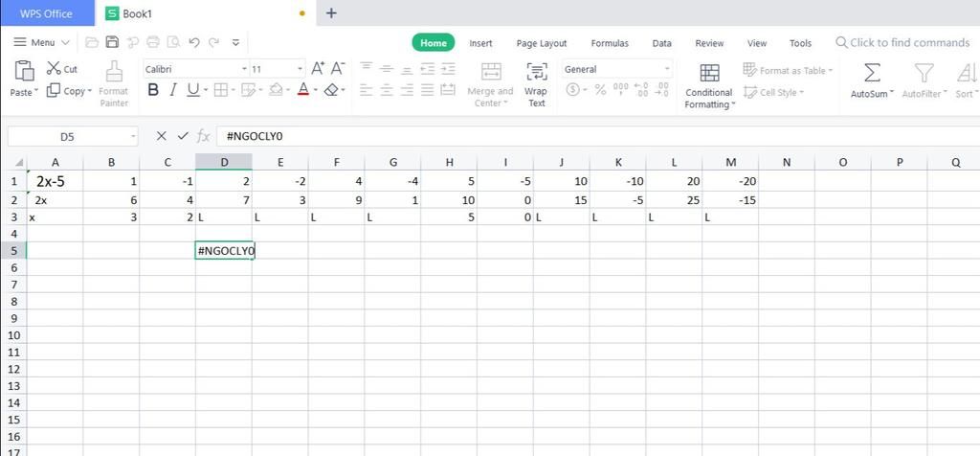Open Conditional Formatting menu

pos(709,85)
